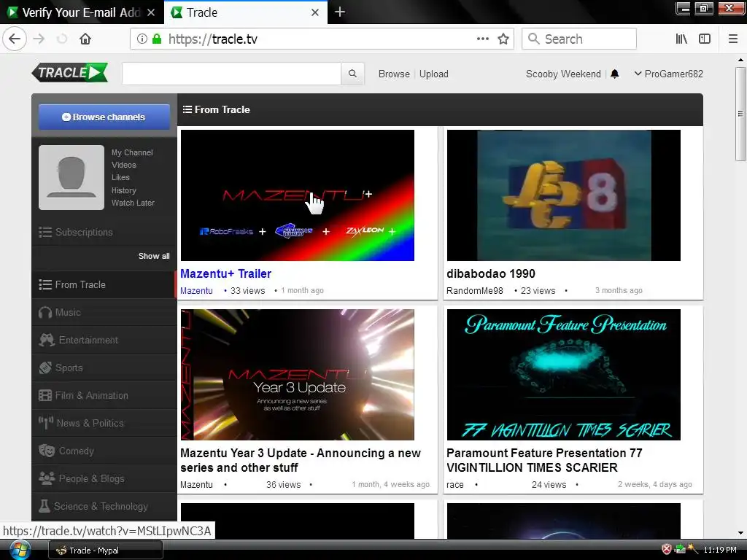Click the default avatar picture

click(71, 177)
